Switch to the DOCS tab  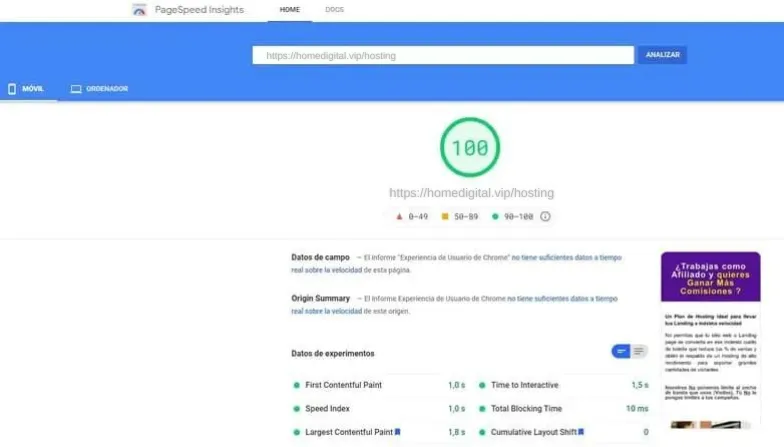pos(334,10)
